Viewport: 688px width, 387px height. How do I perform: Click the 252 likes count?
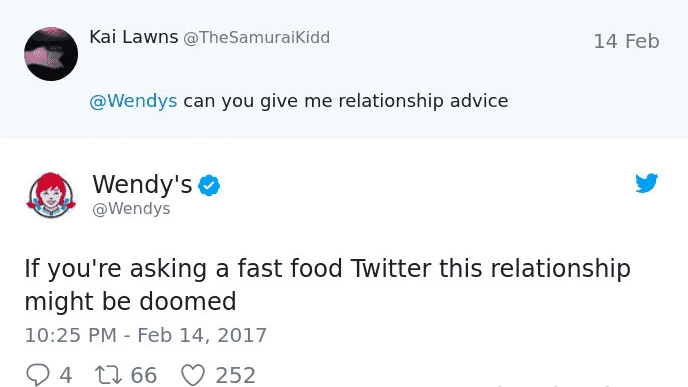pos(236,376)
